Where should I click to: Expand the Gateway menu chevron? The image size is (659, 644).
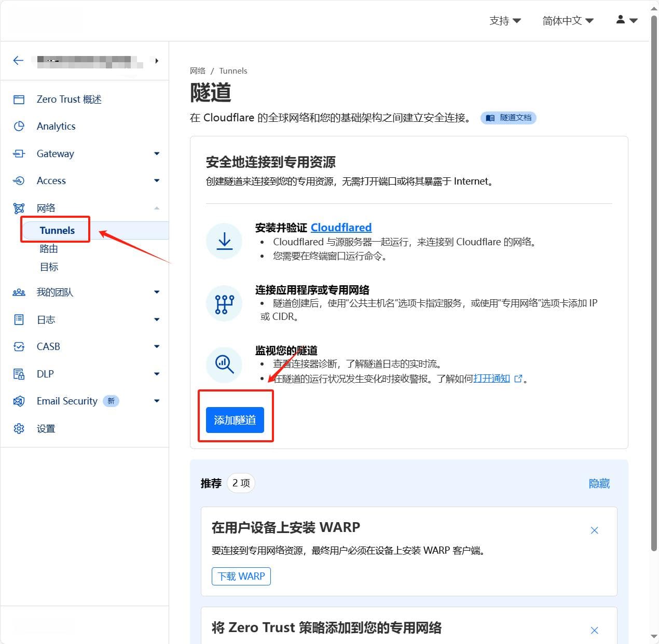pyautogui.click(x=157, y=153)
